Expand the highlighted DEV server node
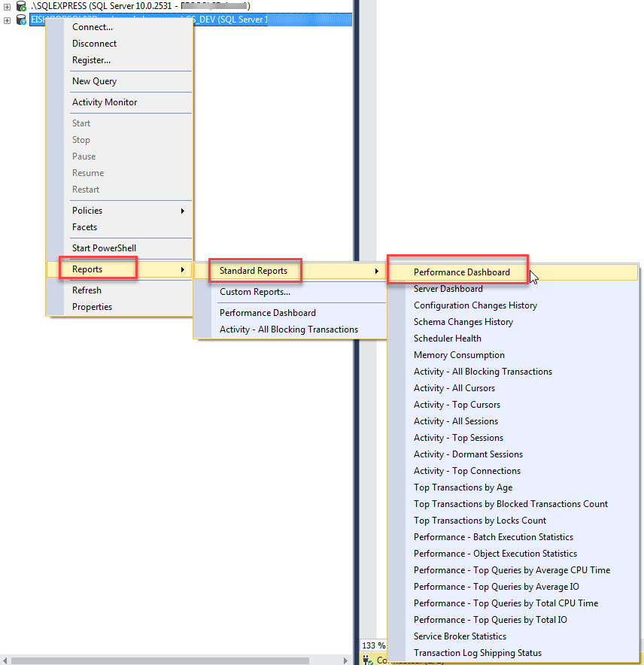This screenshot has width=644, height=665. [7, 20]
